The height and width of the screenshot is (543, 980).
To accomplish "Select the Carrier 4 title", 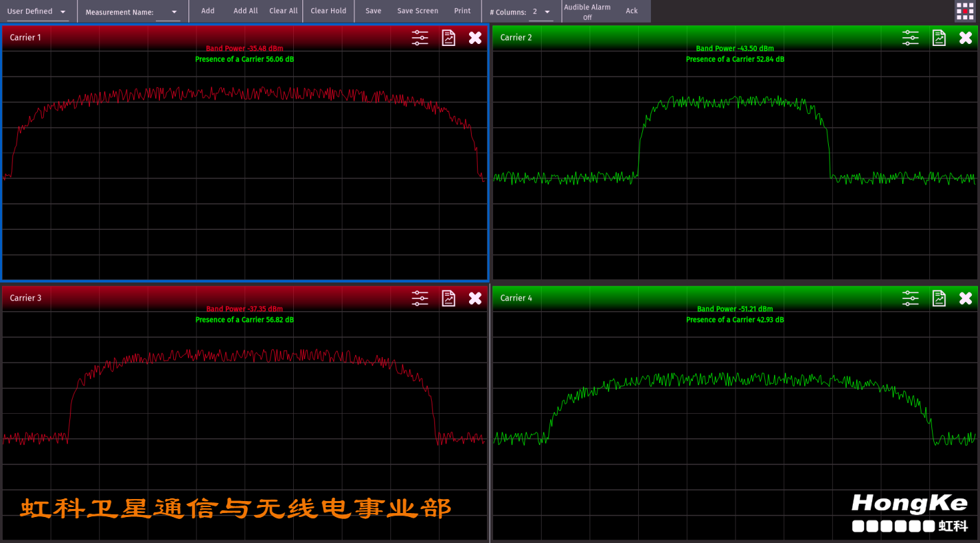I will point(516,298).
